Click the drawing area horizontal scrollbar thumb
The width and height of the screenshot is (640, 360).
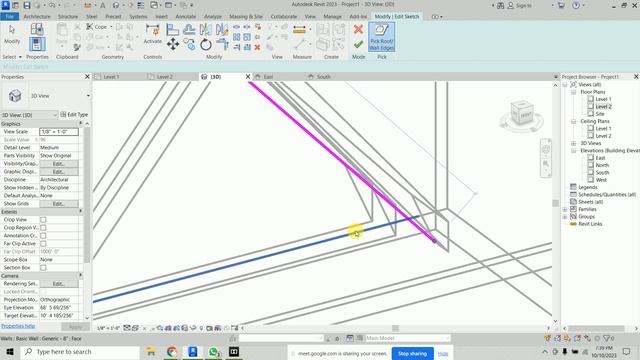click(x=395, y=328)
